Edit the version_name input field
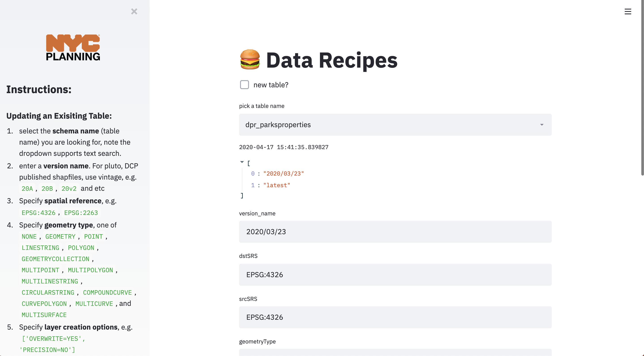644x356 pixels. (x=395, y=232)
